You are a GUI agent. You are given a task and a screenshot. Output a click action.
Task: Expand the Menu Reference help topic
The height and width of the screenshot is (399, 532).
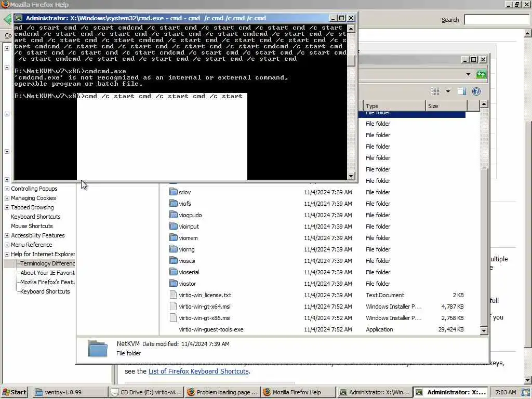coord(7,245)
